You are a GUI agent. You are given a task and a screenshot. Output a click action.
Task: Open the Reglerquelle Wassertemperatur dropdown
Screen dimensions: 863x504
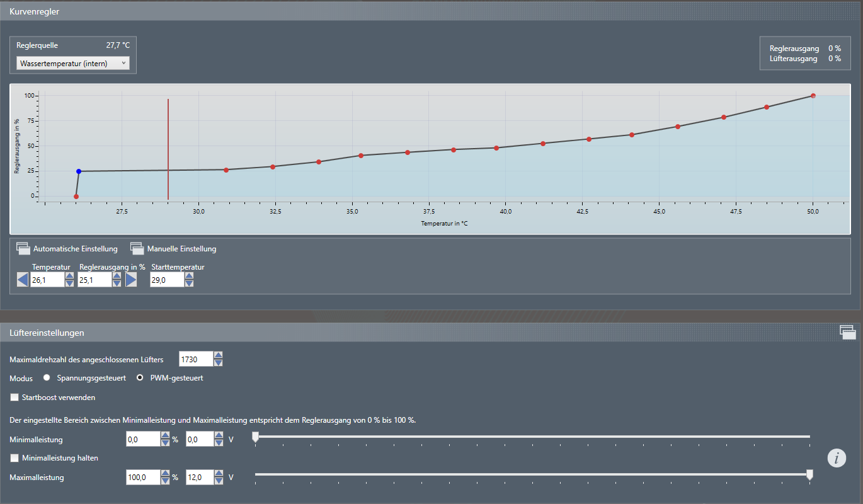pos(73,64)
